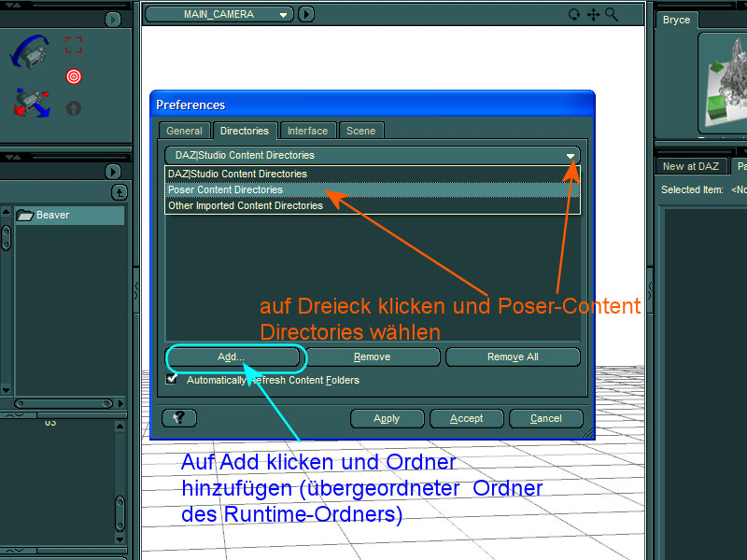Click the viewport zoom magnifier icon
This screenshot has height=560, width=747.
612,15
